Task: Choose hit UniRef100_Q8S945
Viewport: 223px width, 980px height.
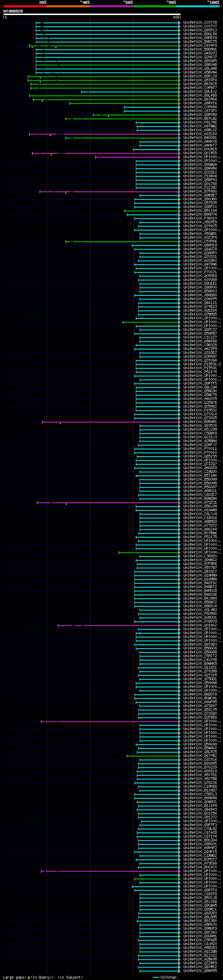Action: click(200, 61)
